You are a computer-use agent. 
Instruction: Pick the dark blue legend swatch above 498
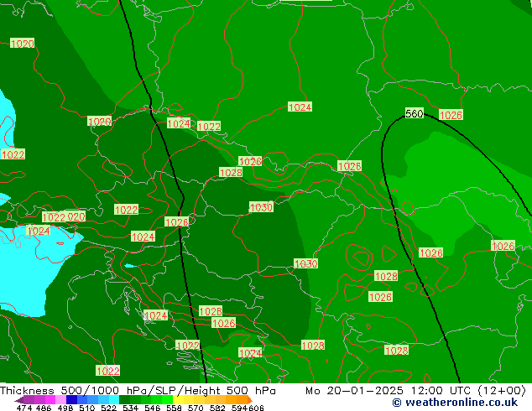(71, 399)
